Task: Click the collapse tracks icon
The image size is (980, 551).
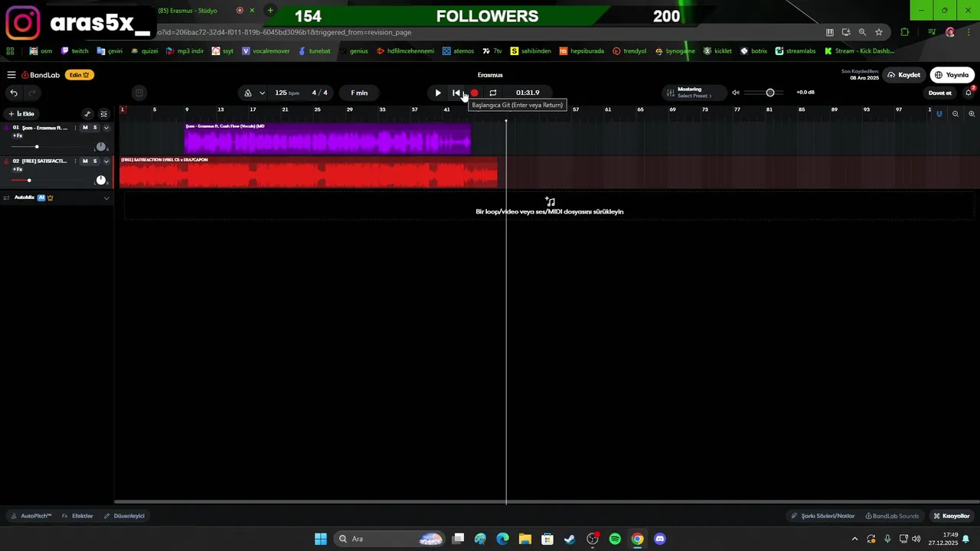Action: (103, 113)
